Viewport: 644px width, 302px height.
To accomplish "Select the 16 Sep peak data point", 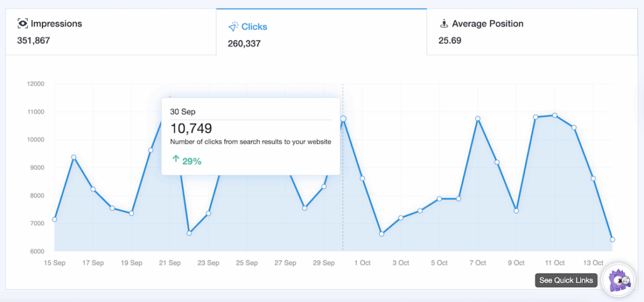I will 74,157.
